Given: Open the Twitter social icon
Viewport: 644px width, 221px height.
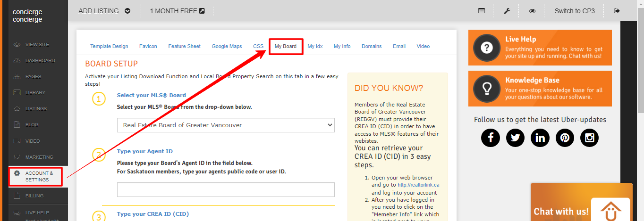Looking at the screenshot, I should (515, 138).
